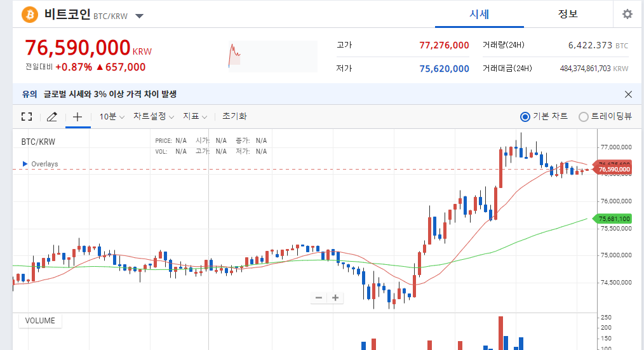Click the 24H volume 6,422.373 BTC
Viewport: 644px width, 350px height.
coord(598,45)
